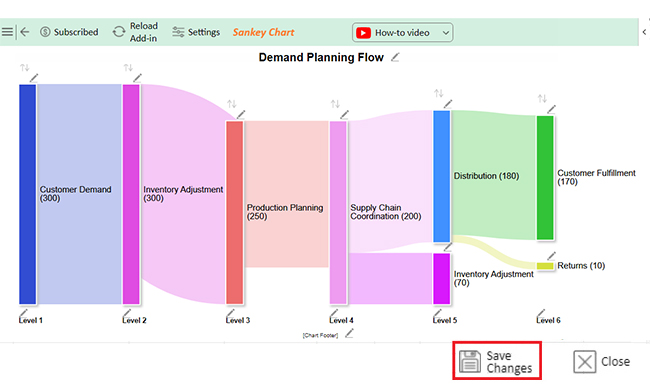
Task: Edit the blue Distribution node pencil
Action: (448, 104)
